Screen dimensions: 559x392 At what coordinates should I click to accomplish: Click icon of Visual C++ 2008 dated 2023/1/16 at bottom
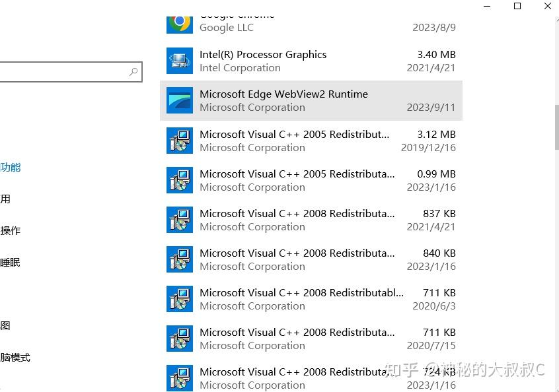(179, 378)
